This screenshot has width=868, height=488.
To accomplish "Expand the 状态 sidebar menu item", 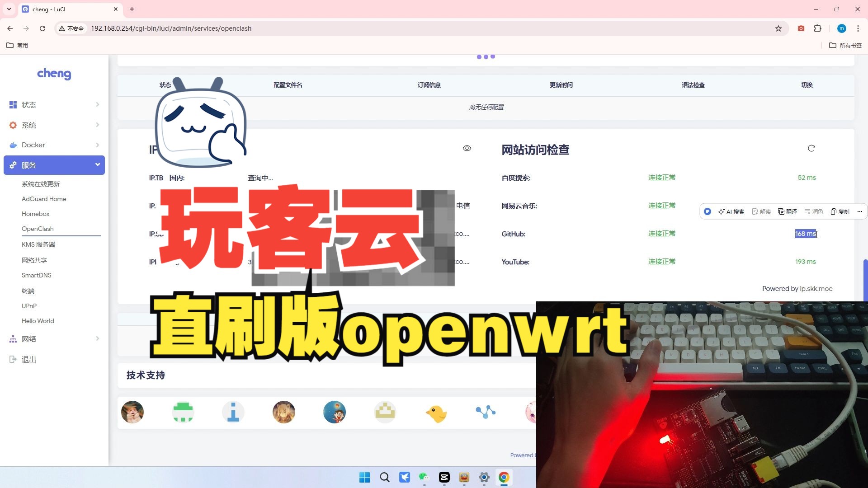I will pos(54,104).
